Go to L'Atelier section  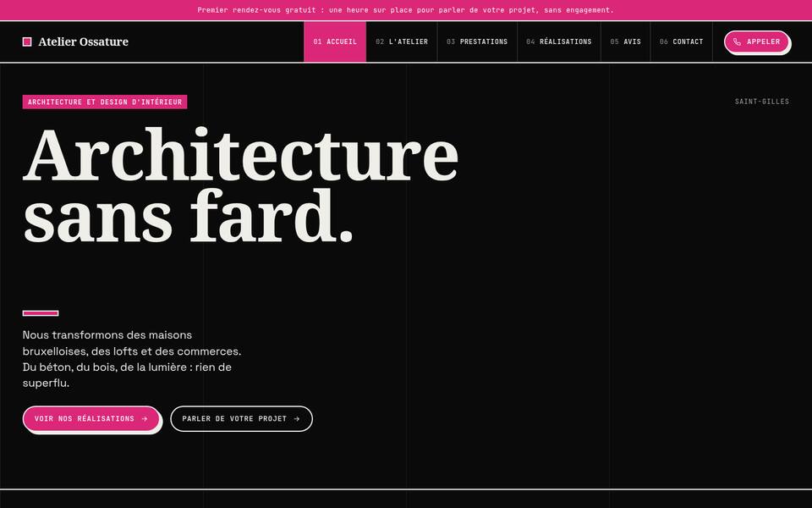(402, 42)
